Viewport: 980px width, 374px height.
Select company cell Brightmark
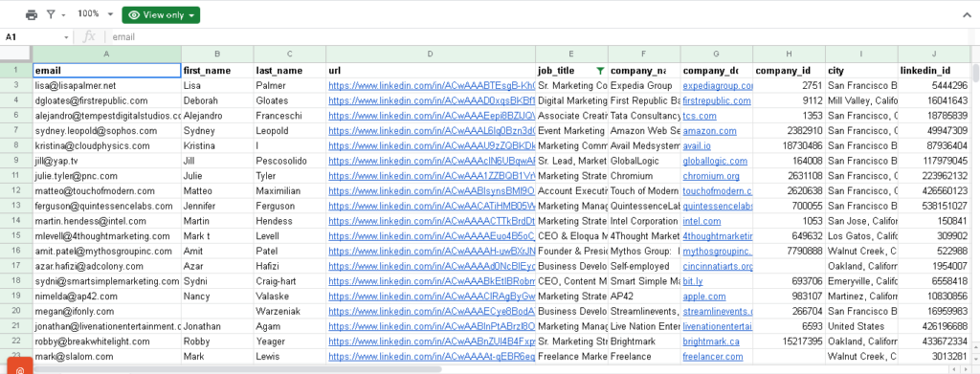(644, 341)
